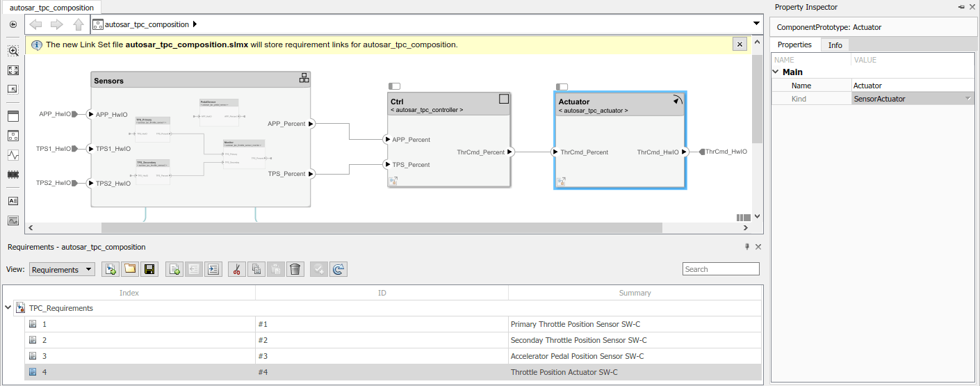This screenshot has height=386, width=980.
Task: Click the Property Inspector panel menu arrow
Action: (961, 7)
